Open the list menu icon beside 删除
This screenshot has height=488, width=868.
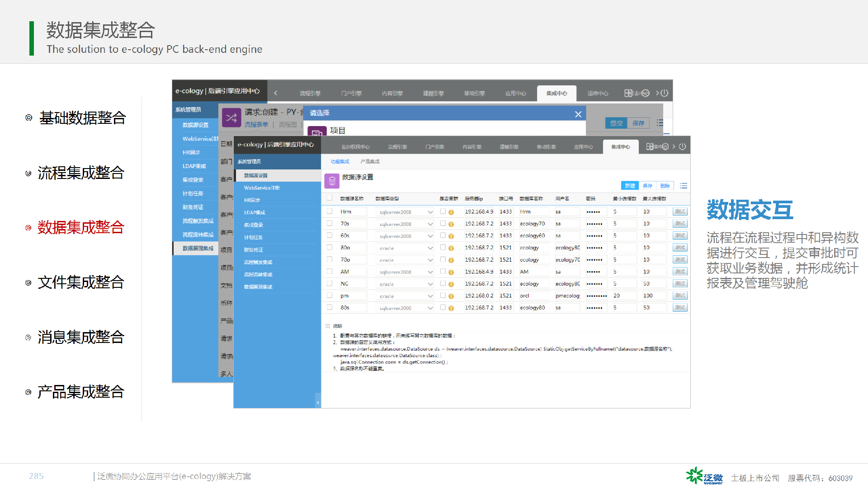coord(684,186)
